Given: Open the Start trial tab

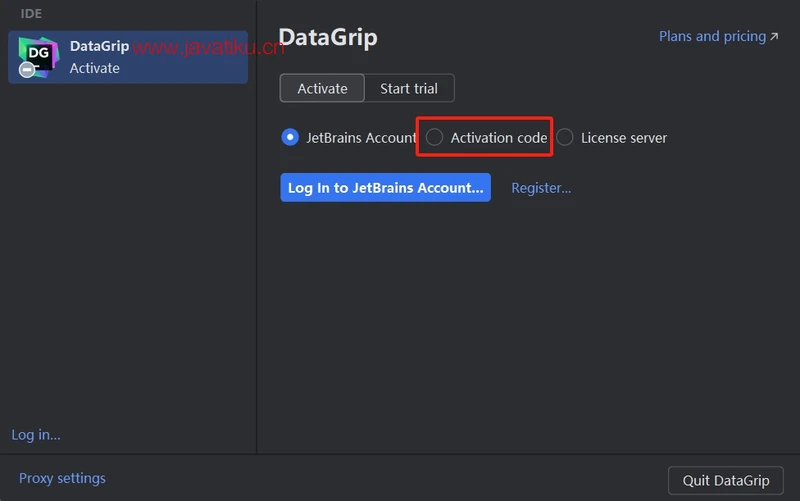Looking at the screenshot, I should click(x=409, y=88).
